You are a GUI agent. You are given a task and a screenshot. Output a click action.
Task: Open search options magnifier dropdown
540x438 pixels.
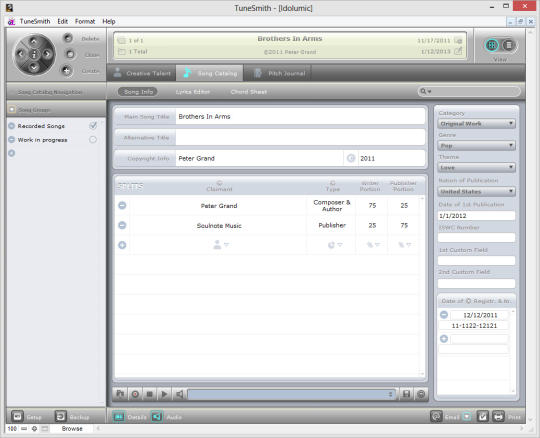426,91
